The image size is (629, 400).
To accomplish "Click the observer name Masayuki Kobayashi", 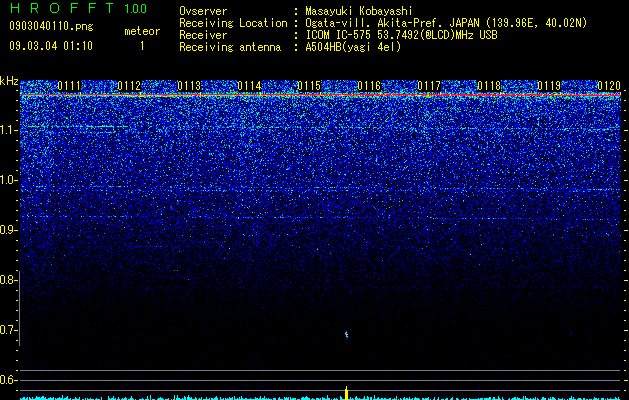I will pos(359,11).
